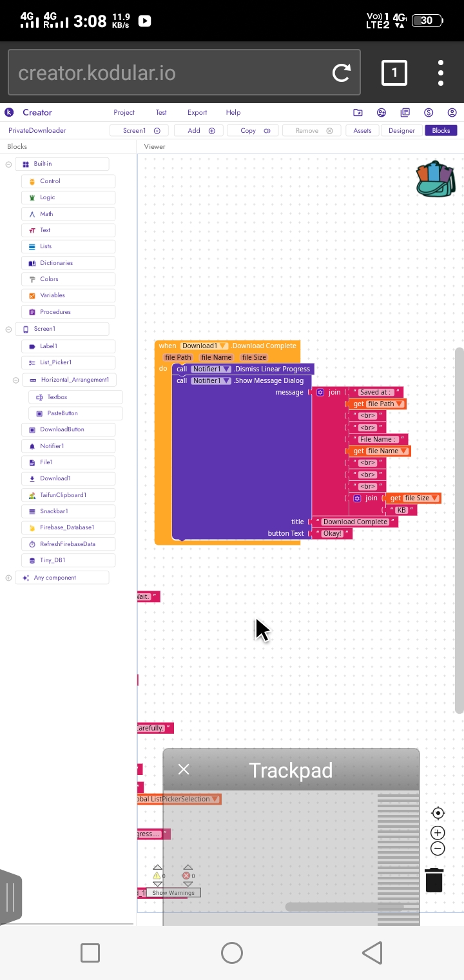Expand the Any component category
This screenshot has width=464, height=980.
pyautogui.click(x=8, y=578)
